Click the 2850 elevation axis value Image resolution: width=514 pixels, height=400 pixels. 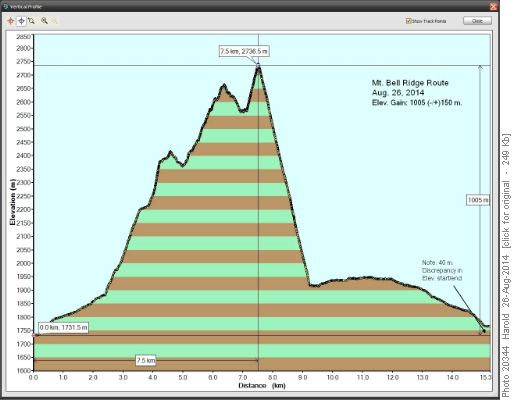23,36
